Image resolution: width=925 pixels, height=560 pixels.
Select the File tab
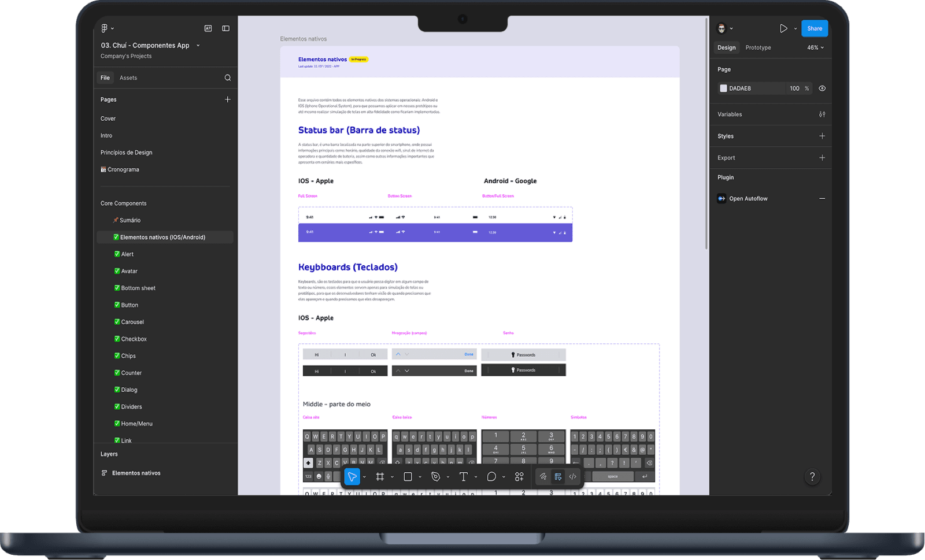(105, 77)
